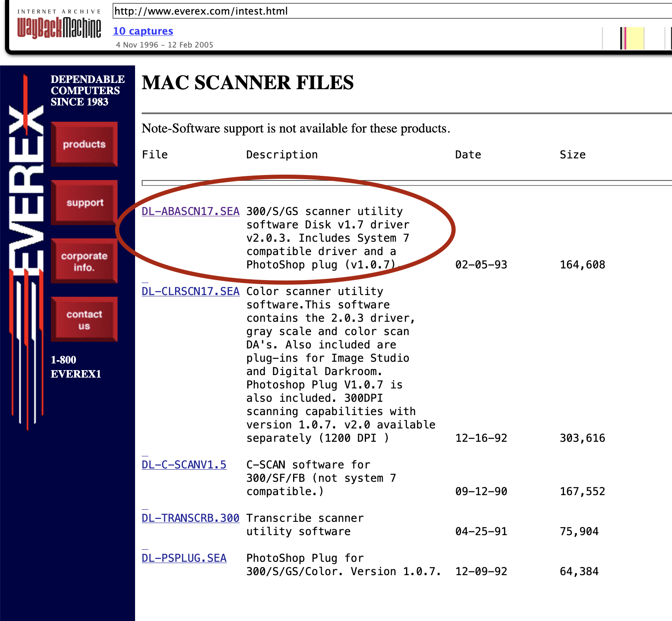Click the contact us button
This screenshot has height=621, width=672.
[x=84, y=319]
